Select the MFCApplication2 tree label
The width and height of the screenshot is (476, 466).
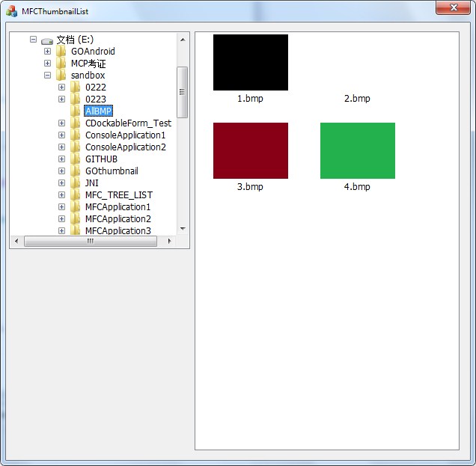(118, 218)
